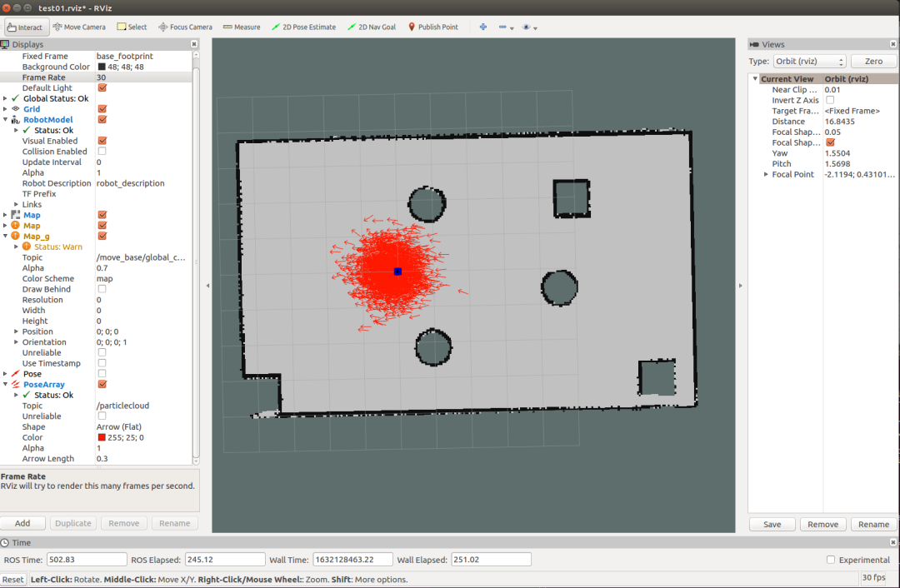Click the blue plus toolbar icon
Image resolution: width=900 pixels, height=588 pixels.
coord(482,27)
